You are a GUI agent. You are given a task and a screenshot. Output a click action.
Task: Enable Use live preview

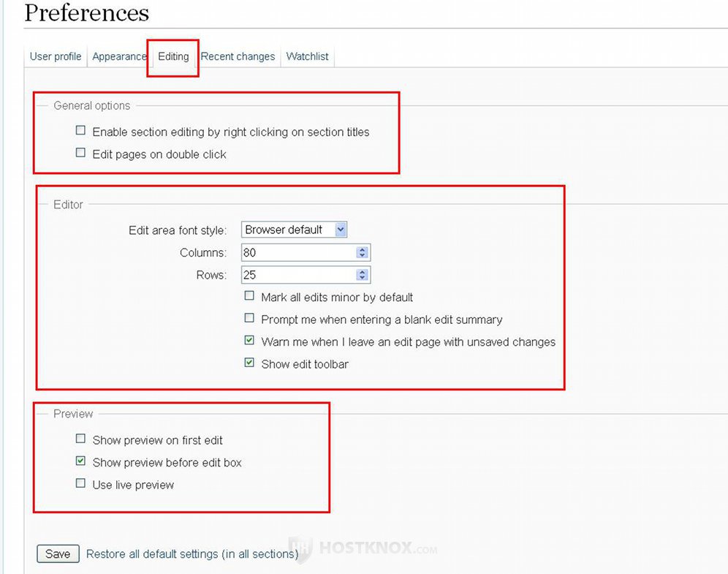[81, 483]
